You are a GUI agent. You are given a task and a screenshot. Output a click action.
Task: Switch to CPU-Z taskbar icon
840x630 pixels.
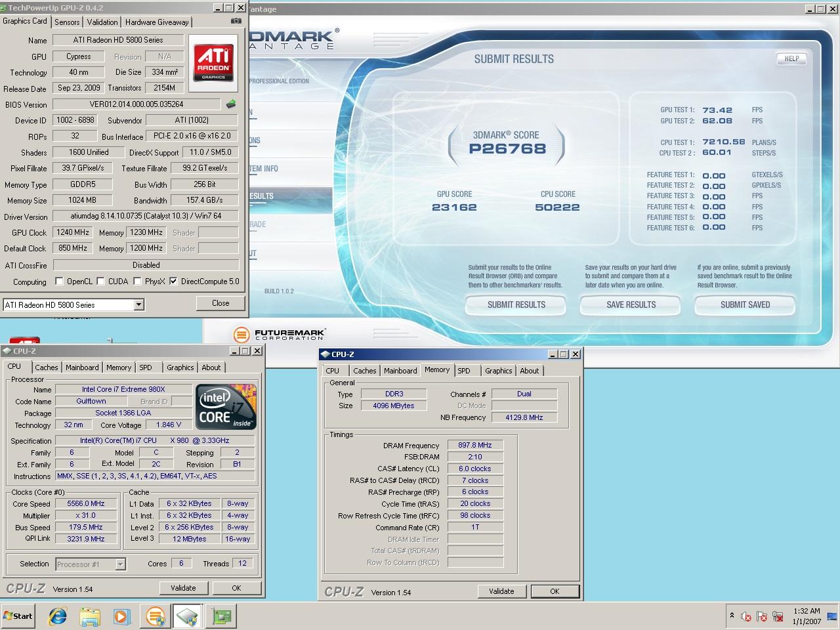[187, 616]
